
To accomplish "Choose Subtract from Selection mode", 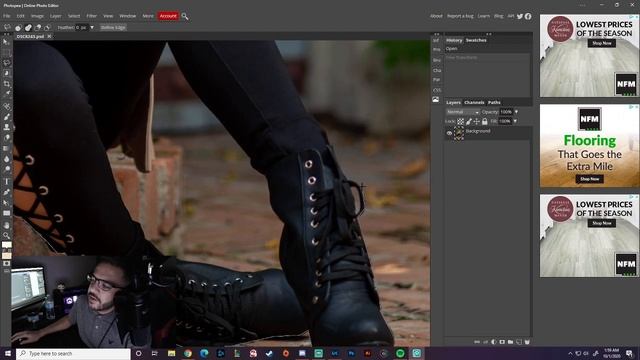I will point(38,28).
